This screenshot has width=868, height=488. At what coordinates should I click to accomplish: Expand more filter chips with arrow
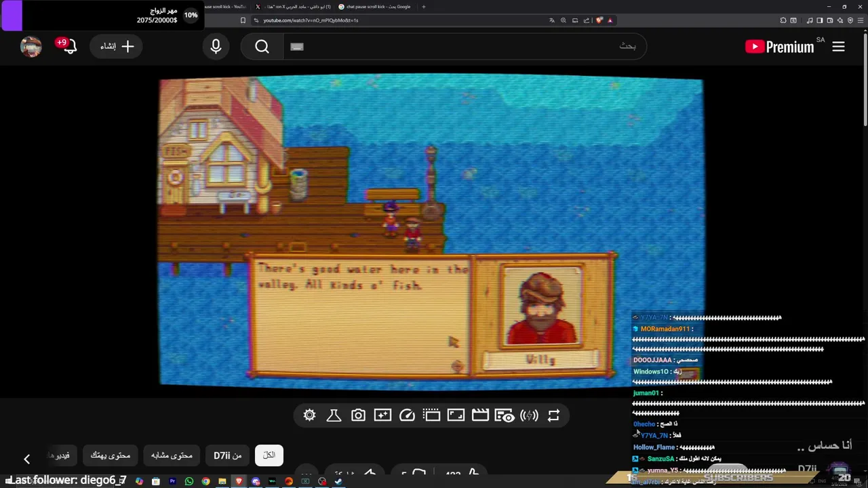click(26, 459)
